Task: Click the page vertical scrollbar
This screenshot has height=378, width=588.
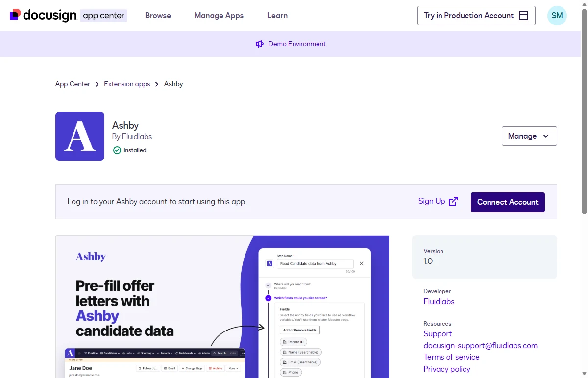Action: click(584, 111)
